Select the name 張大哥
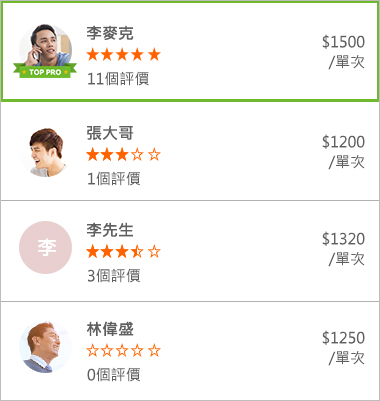380x401 pixels. 110,133
